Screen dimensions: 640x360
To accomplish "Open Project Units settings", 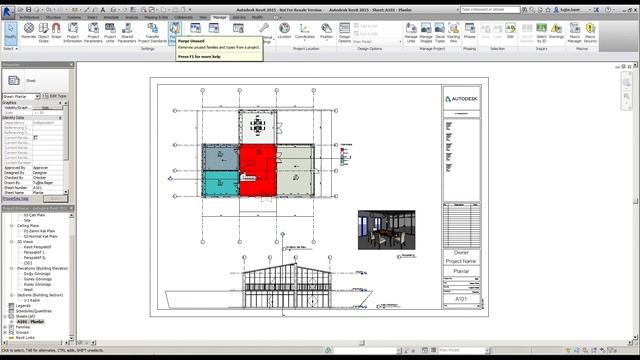I will [x=110, y=32].
